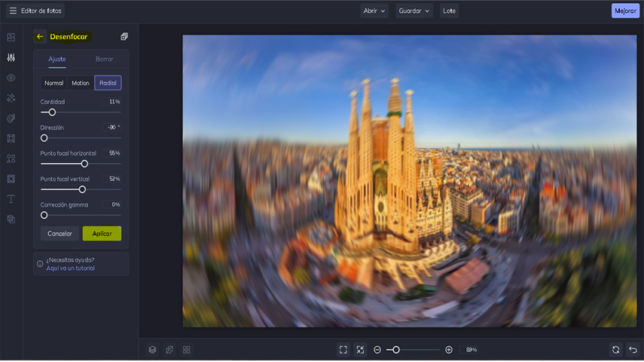Viewport: 644px width, 362px height.
Task: Select the Motion blur mode
Action: (x=81, y=83)
